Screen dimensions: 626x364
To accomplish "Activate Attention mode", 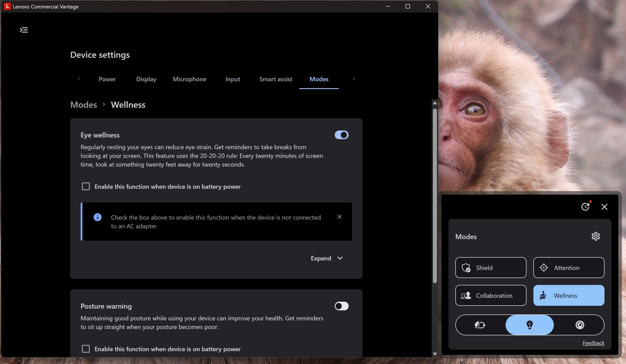I will click(x=568, y=268).
